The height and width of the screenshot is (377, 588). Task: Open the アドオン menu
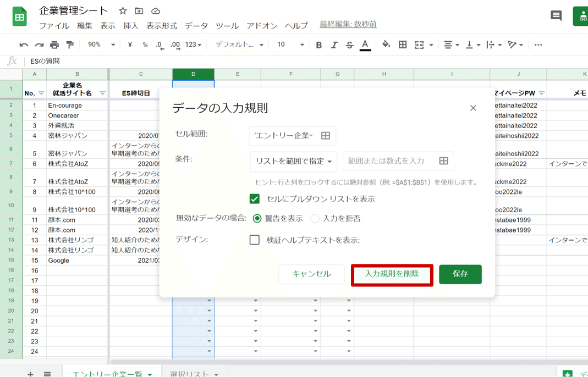(x=262, y=26)
